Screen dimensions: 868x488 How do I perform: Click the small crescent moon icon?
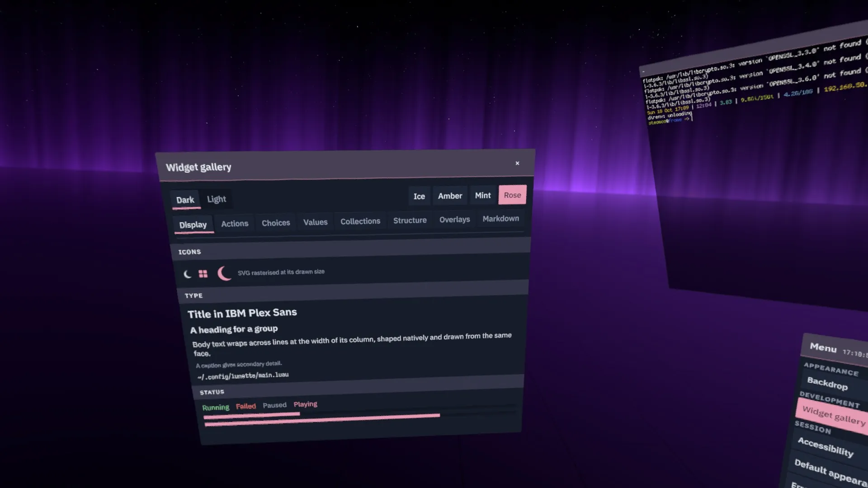point(187,274)
